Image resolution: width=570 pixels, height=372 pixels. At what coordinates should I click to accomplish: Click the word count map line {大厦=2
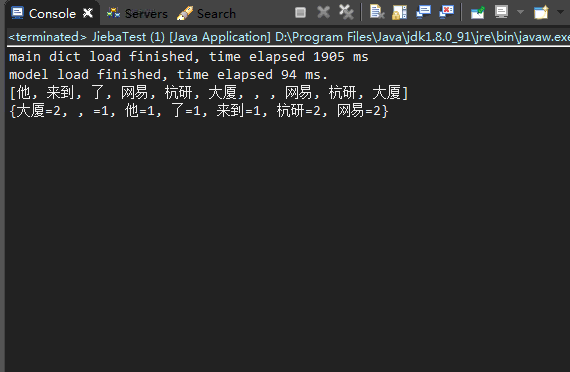click(x=199, y=111)
